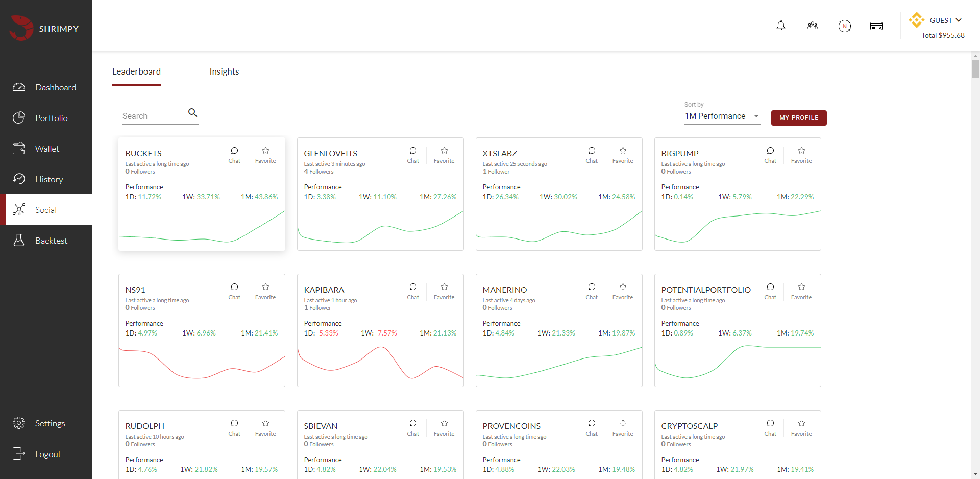Screen dimensions: 980x479
Task: Click the leader Search input field
Action: [153, 116]
